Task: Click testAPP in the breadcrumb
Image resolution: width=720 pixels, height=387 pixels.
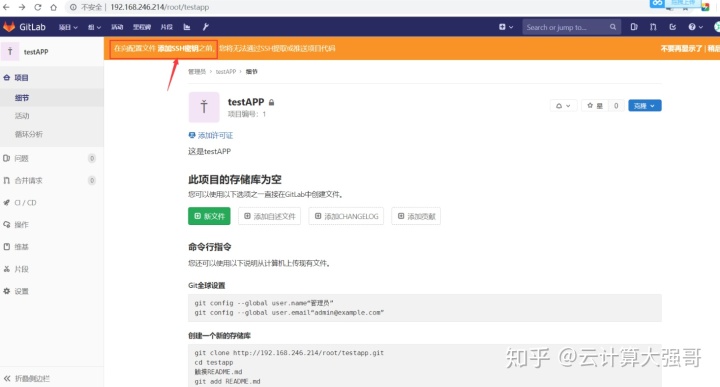Action: [x=225, y=72]
